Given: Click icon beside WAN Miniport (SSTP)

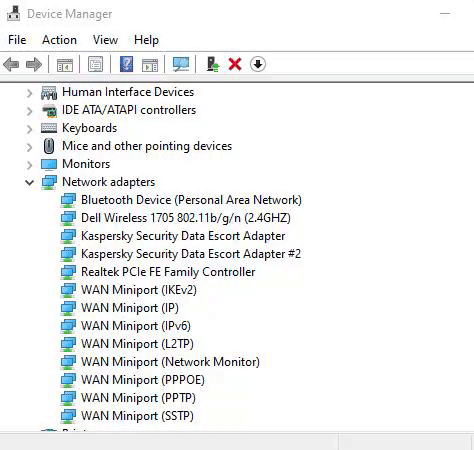Looking at the screenshot, I should tap(68, 416).
